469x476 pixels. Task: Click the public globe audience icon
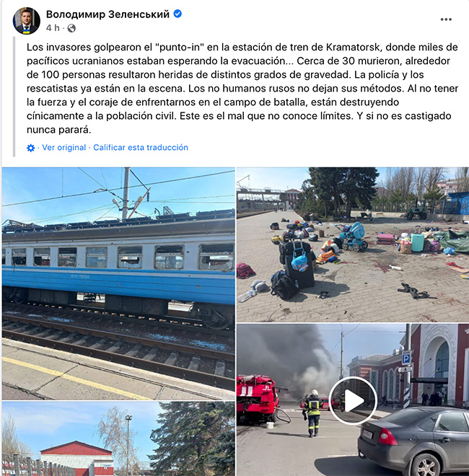pos(71,28)
